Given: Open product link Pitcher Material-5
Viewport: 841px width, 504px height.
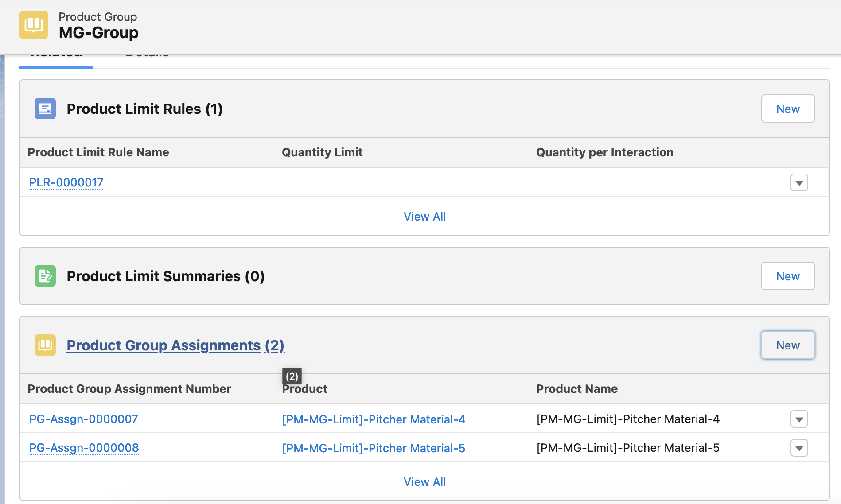Looking at the screenshot, I should [374, 448].
